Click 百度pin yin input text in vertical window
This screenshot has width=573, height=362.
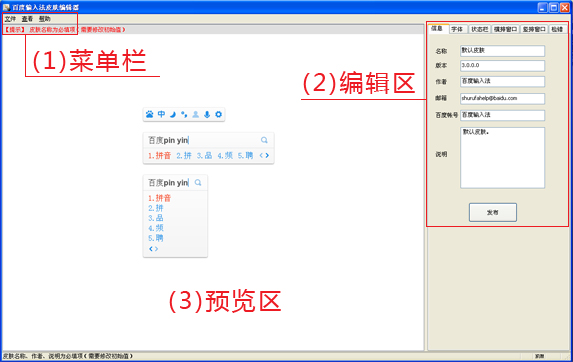(x=168, y=182)
